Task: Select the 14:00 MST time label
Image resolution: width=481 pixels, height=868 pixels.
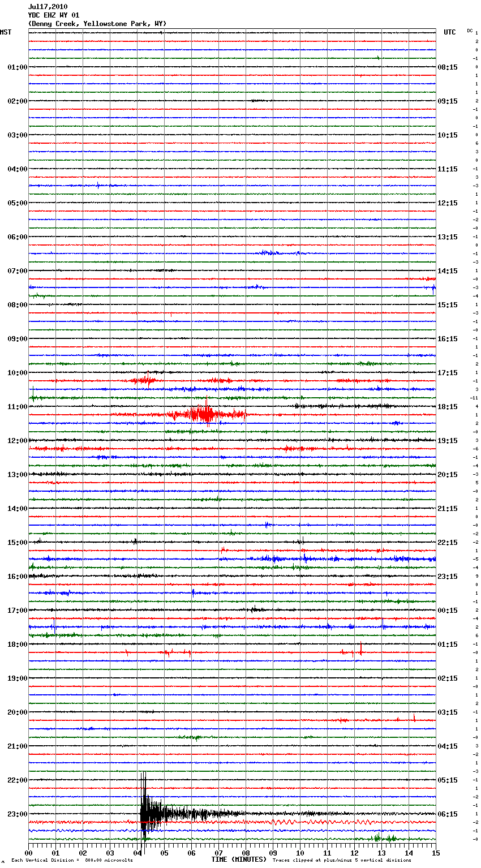Action: [18, 509]
